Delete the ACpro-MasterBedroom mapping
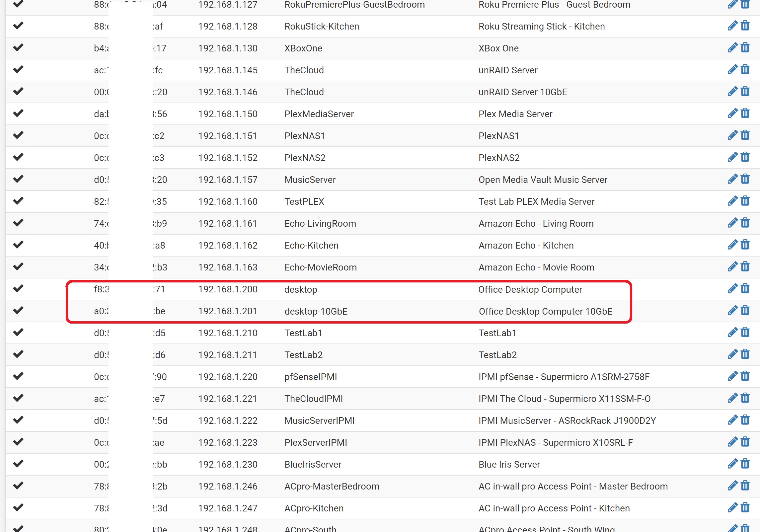Image resolution: width=760 pixels, height=532 pixels. [745, 486]
